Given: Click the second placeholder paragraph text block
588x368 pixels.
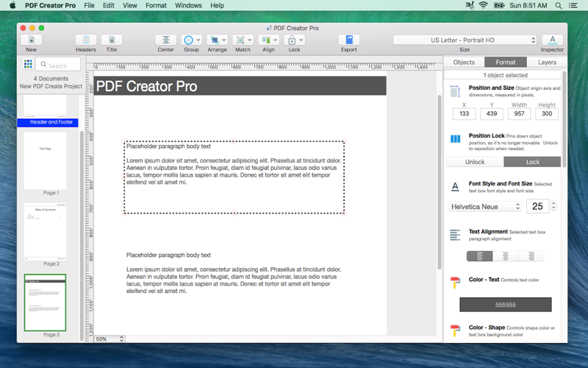Looking at the screenshot, I should [x=234, y=273].
